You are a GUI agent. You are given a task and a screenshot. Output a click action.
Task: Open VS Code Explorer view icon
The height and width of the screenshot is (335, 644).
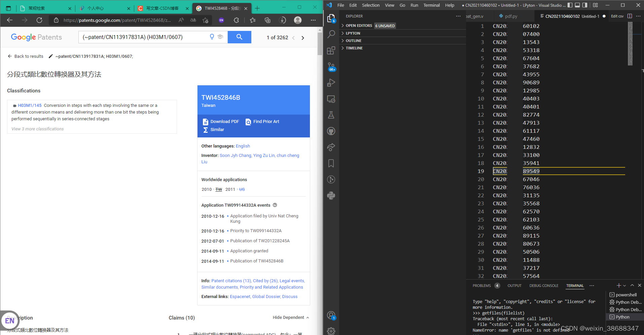click(x=331, y=18)
